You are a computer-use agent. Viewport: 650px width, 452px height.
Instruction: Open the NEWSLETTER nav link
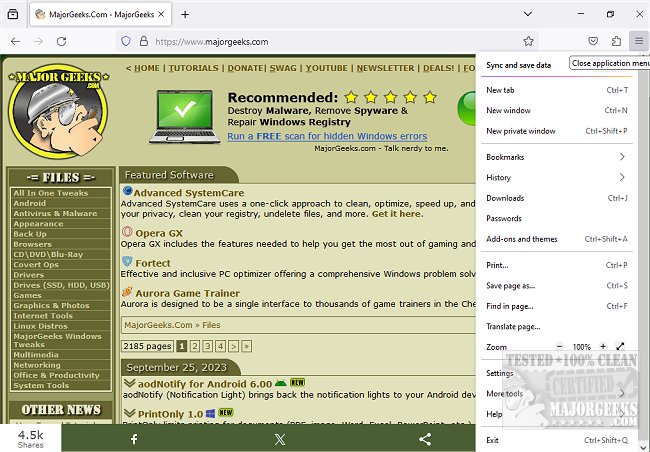click(385, 68)
